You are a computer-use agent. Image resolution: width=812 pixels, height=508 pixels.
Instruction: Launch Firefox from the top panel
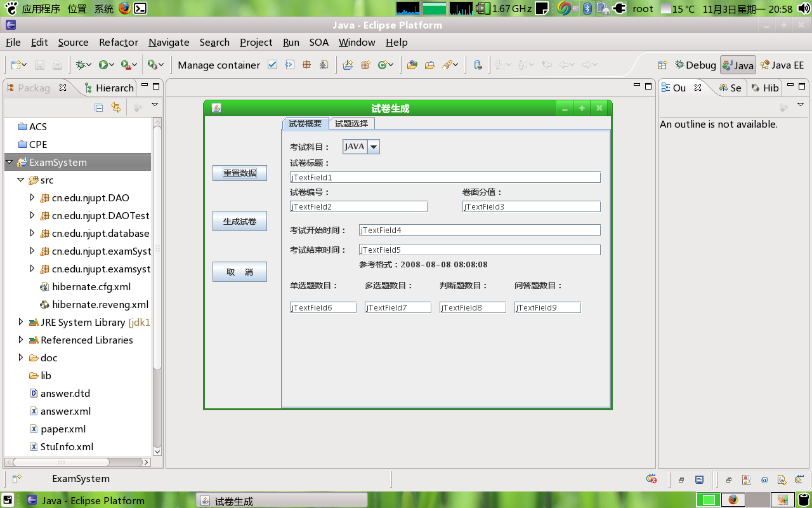[124, 8]
